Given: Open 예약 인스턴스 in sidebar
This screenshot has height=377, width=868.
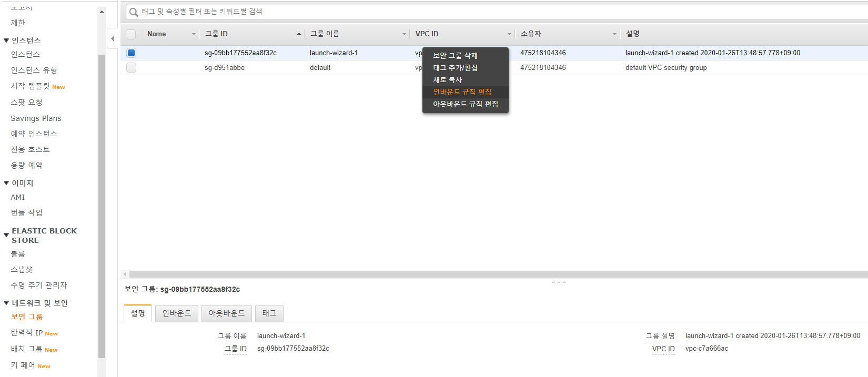Looking at the screenshot, I should [x=34, y=134].
